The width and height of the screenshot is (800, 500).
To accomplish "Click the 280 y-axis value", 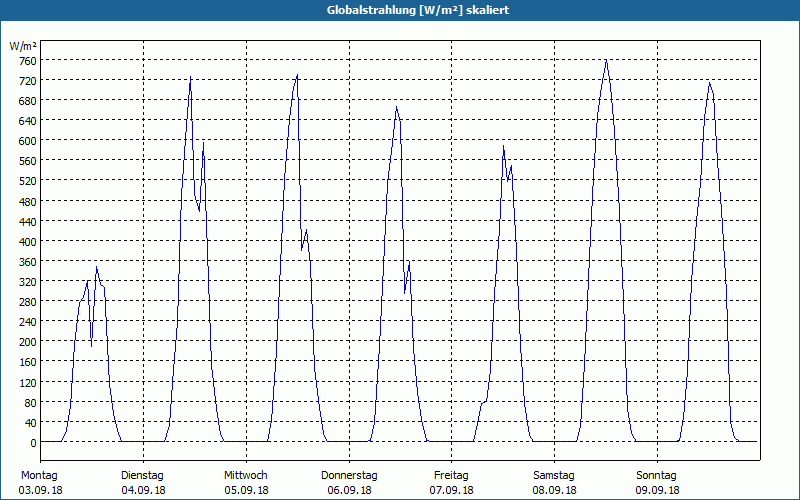I will [27, 302].
